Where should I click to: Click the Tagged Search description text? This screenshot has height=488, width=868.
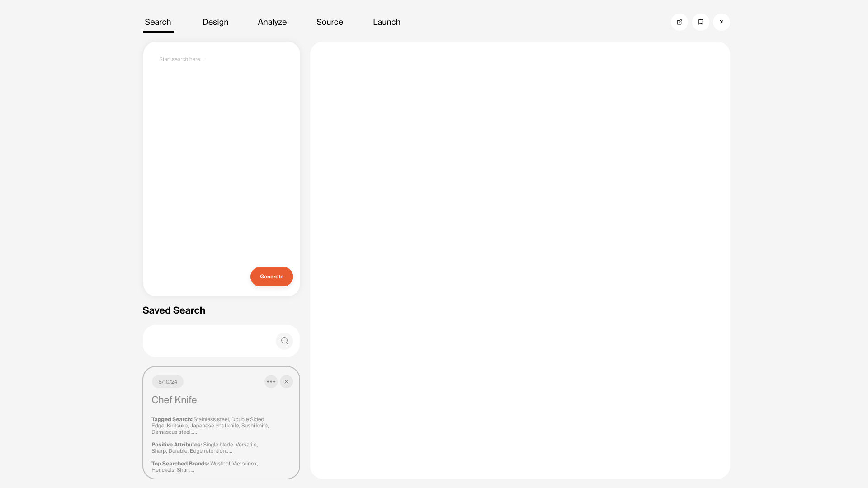tap(210, 426)
